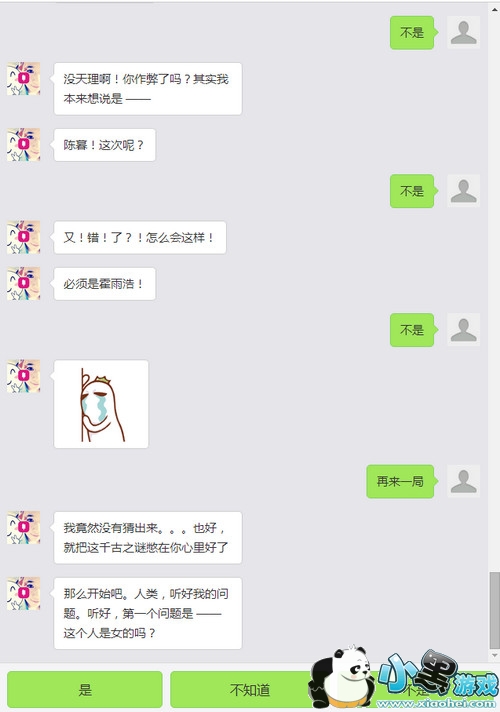Click bot avatar next to "必须是霍雨浩！"

24,284
